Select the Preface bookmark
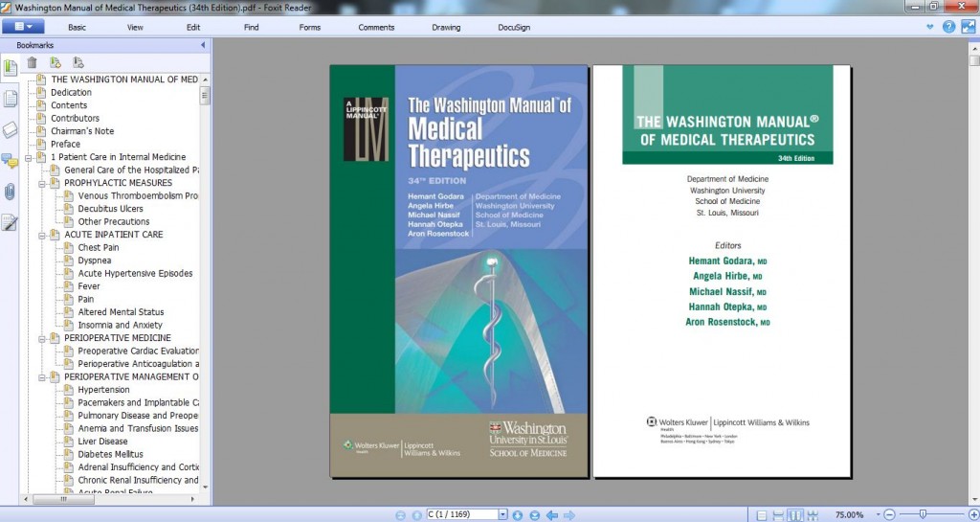This screenshot has height=522, width=980. pyautogui.click(x=66, y=144)
